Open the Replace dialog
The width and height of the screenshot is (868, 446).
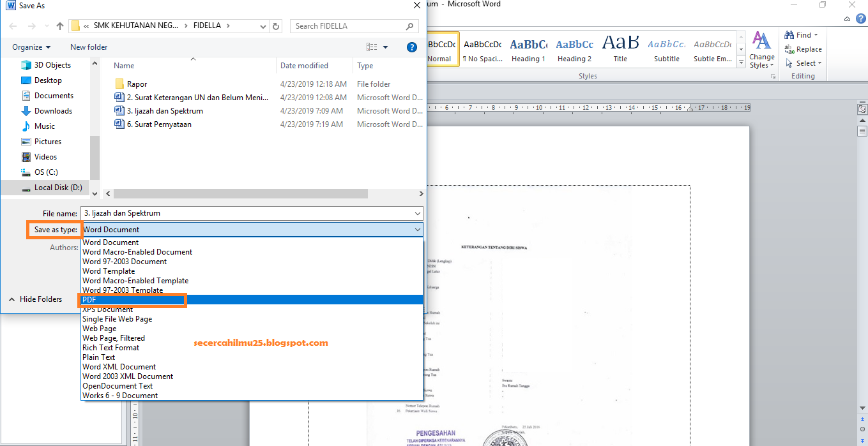point(803,48)
